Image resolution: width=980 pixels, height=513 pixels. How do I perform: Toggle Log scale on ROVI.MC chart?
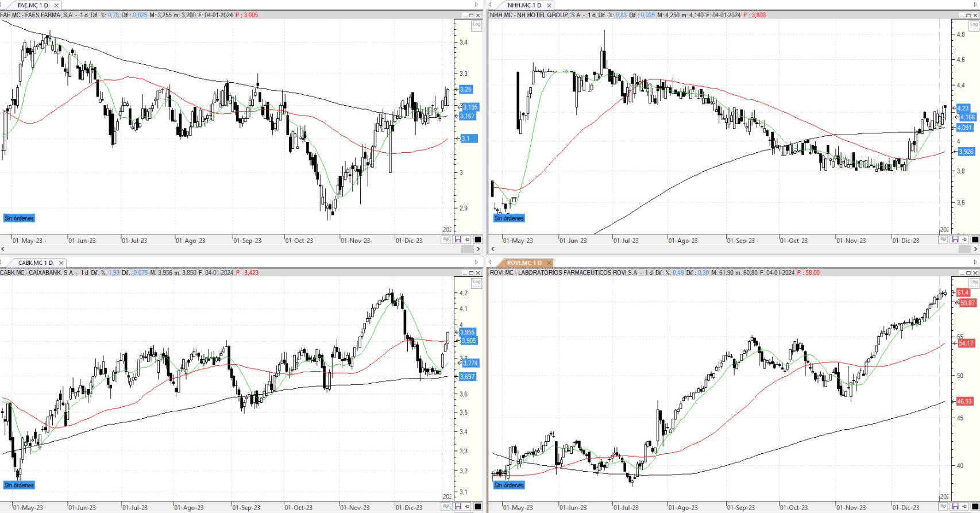point(974,282)
